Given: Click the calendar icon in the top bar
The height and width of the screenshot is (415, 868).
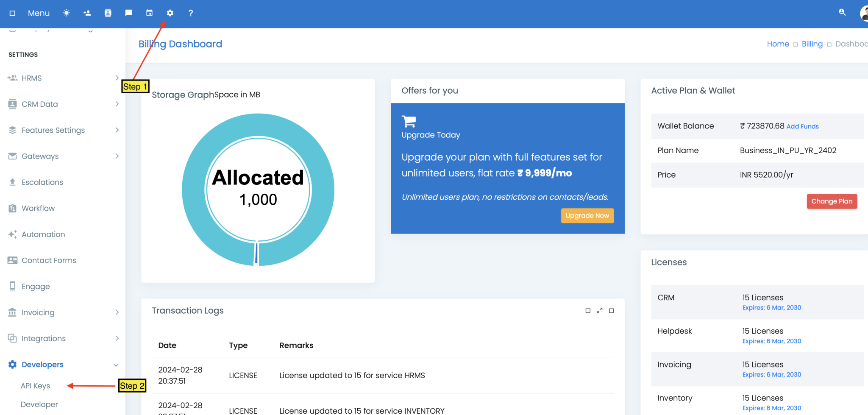Looking at the screenshot, I should pyautogui.click(x=149, y=13).
